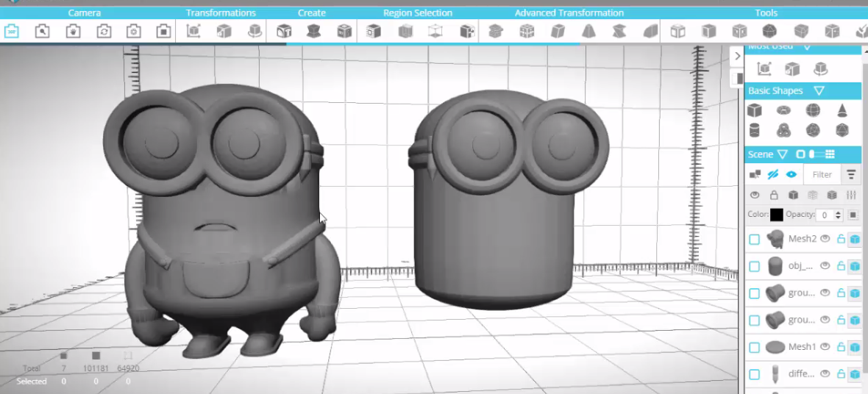Open the scene settings sliders icon
This screenshot has width=868, height=394.
click(x=851, y=195)
